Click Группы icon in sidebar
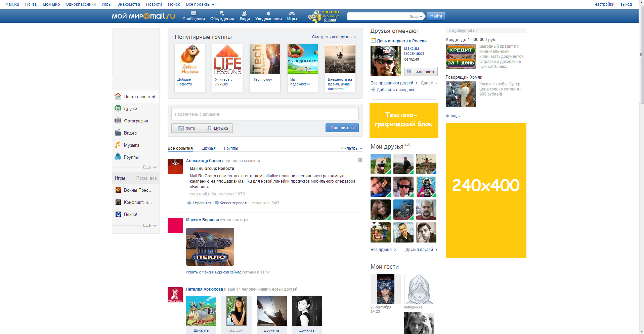This screenshot has height=334, width=644. pos(118,157)
